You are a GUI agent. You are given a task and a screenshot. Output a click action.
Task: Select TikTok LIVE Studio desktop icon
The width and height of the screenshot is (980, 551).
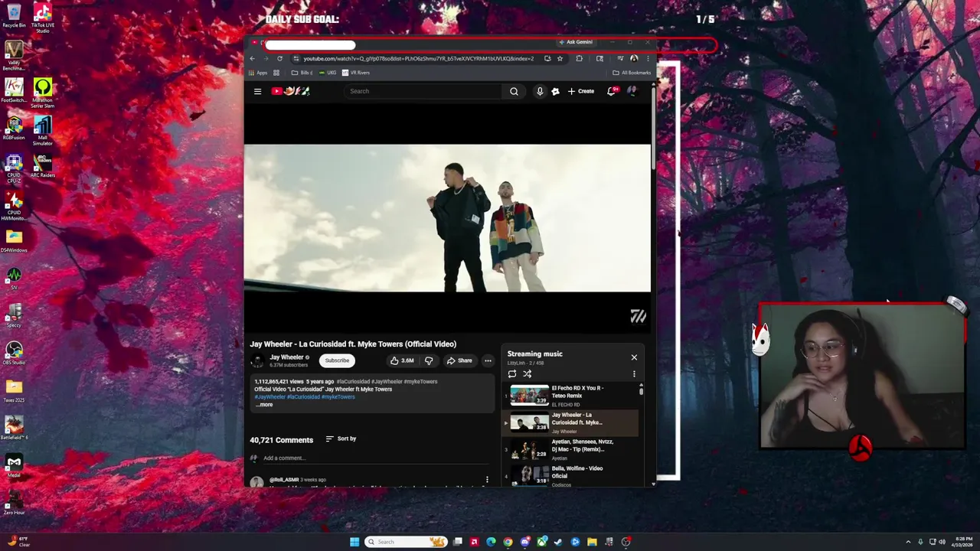[43, 18]
